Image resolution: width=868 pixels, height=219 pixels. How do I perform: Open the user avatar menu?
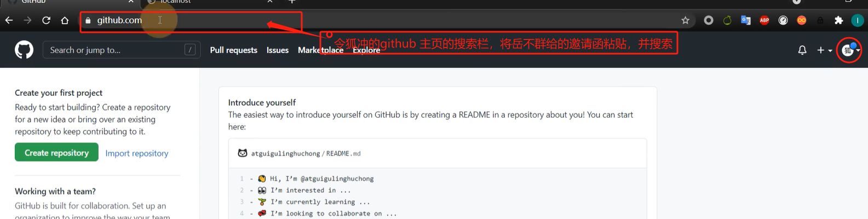850,50
